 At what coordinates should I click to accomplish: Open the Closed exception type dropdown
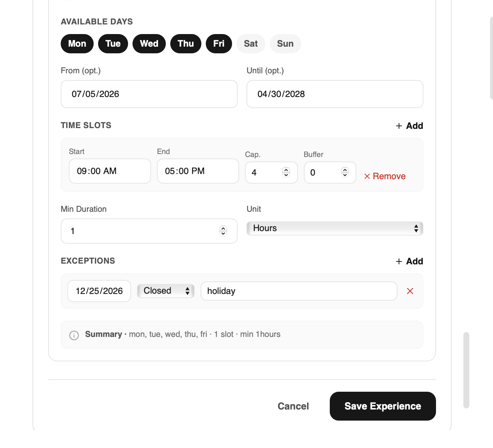(166, 291)
